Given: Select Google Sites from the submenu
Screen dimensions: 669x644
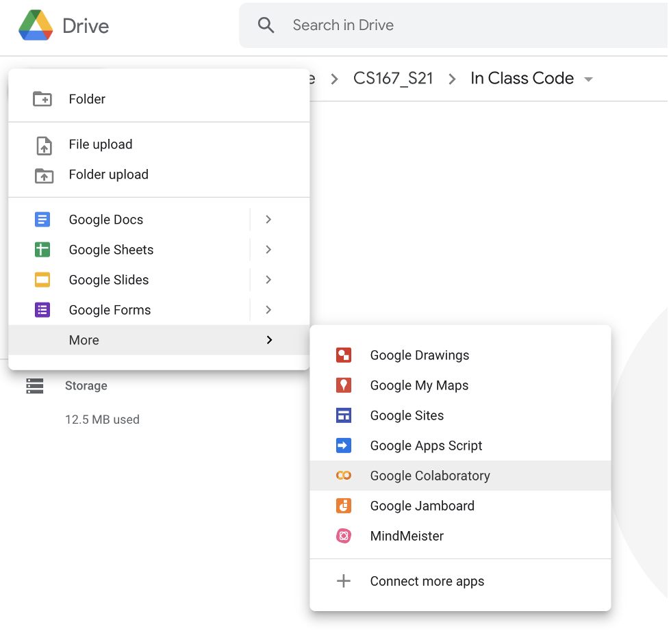Looking at the screenshot, I should coord(460,415).
